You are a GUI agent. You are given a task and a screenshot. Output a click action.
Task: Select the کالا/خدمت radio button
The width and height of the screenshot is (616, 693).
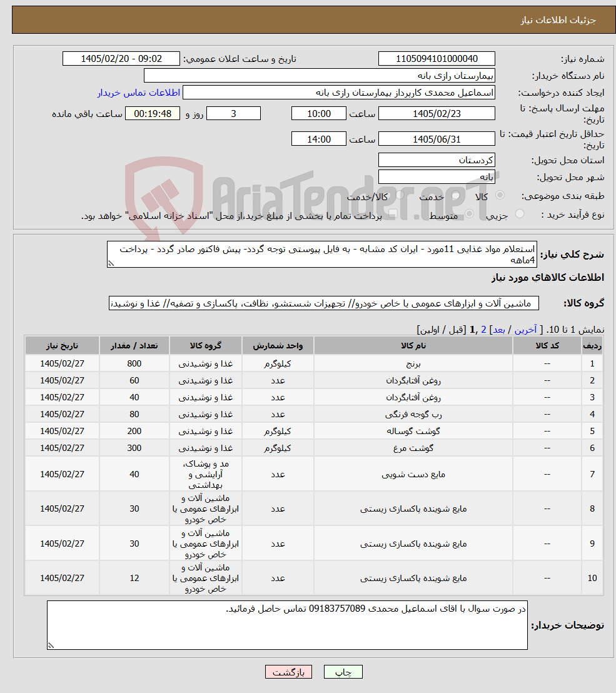click(400, 195)
